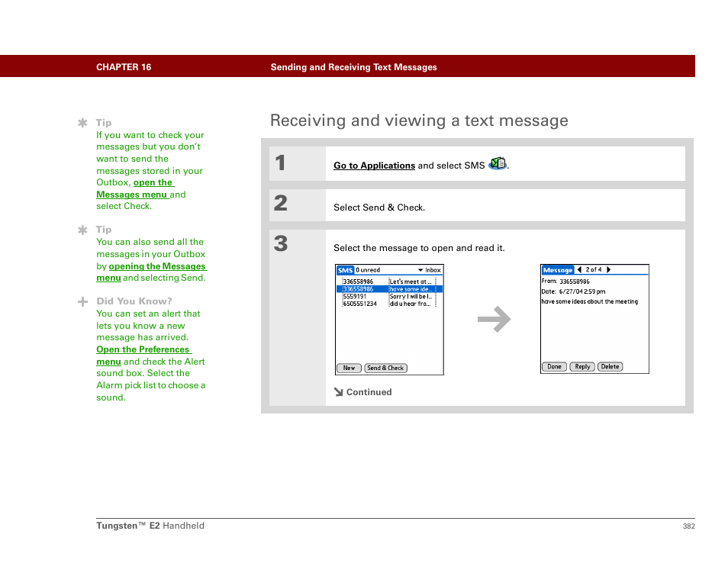Click the first Tip asterisk icon

[82, 123]
